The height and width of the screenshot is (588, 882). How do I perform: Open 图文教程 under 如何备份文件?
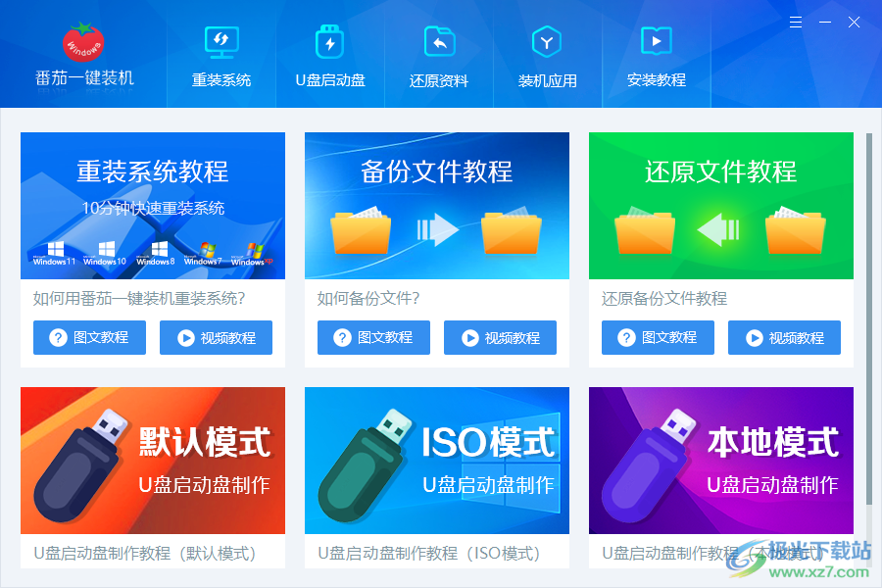(373, 337)
